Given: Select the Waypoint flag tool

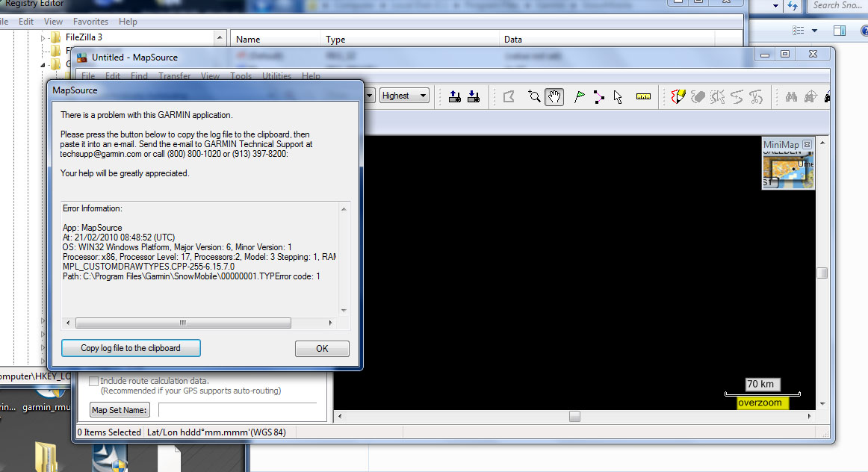Looking at the screenshot, I should pos(580,97).
